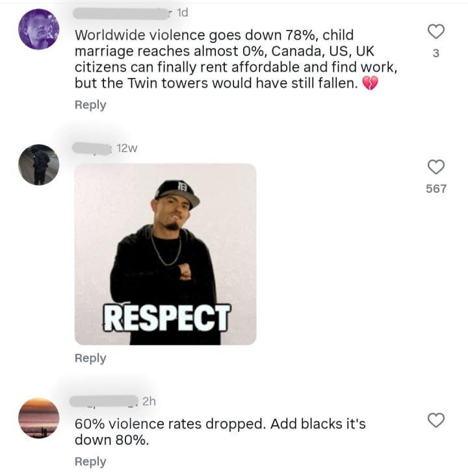Tap the 2h timestamp

tap(149, 401)
